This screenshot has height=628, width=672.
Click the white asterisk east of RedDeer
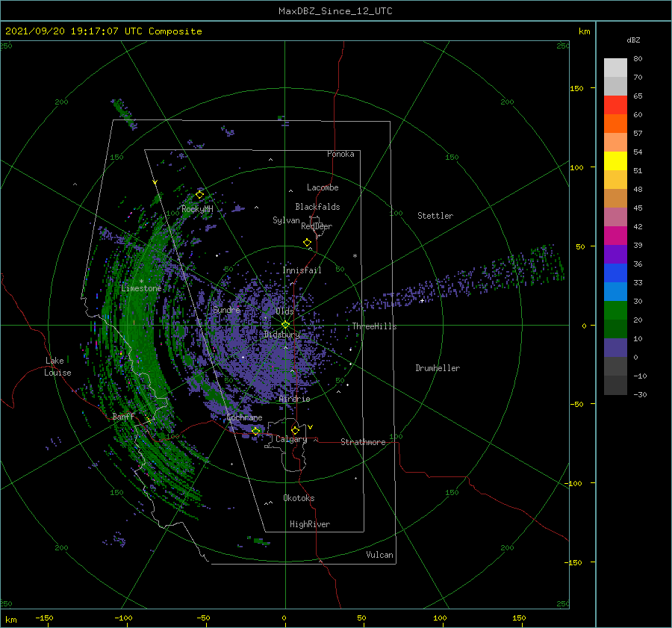tap(355, 256)
